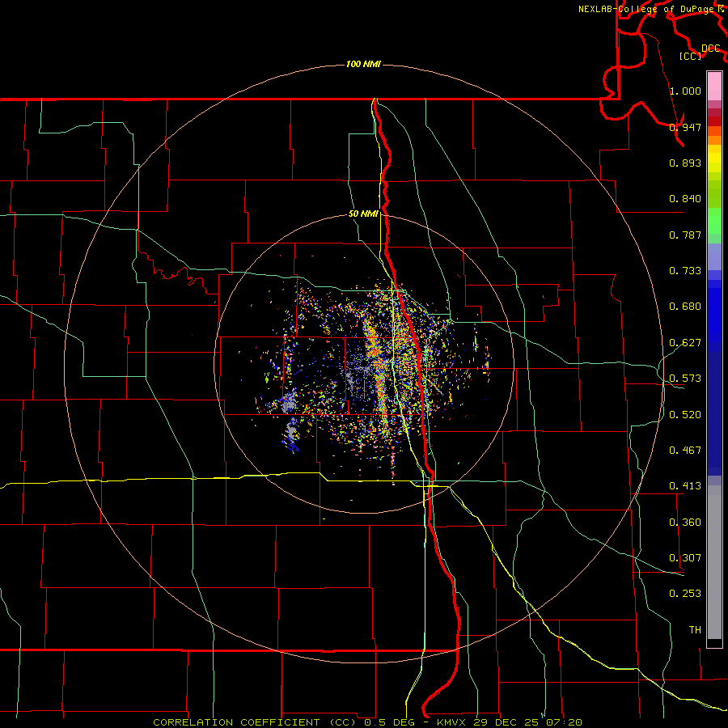Click the DCC product label above color bar

coord(710,49)
